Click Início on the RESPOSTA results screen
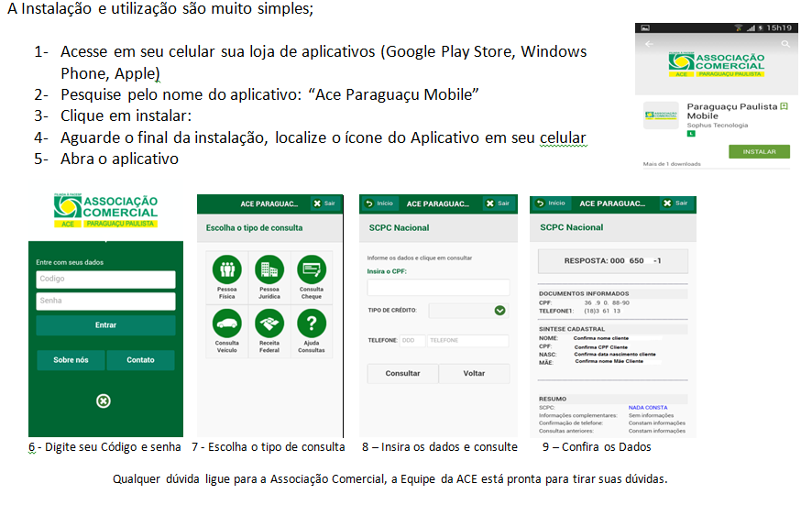Viewport: 812px width, 505px height. point(551,203)
